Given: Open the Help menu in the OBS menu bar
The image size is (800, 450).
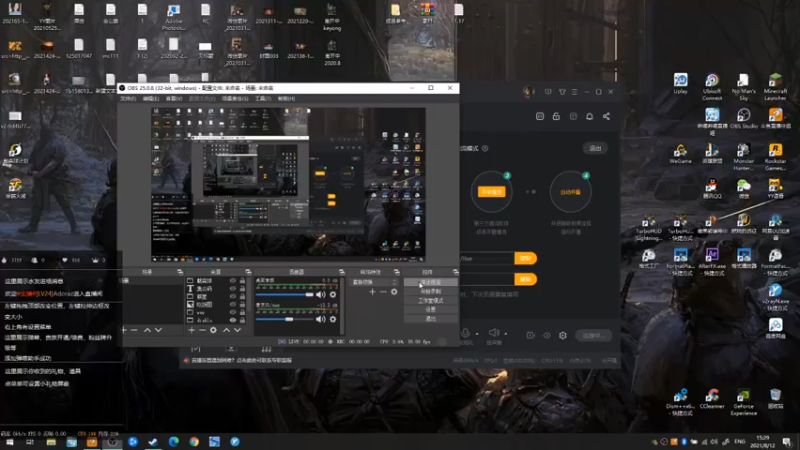Looking at the screenshot, I should pyautogui.click(x=286, y=98).
